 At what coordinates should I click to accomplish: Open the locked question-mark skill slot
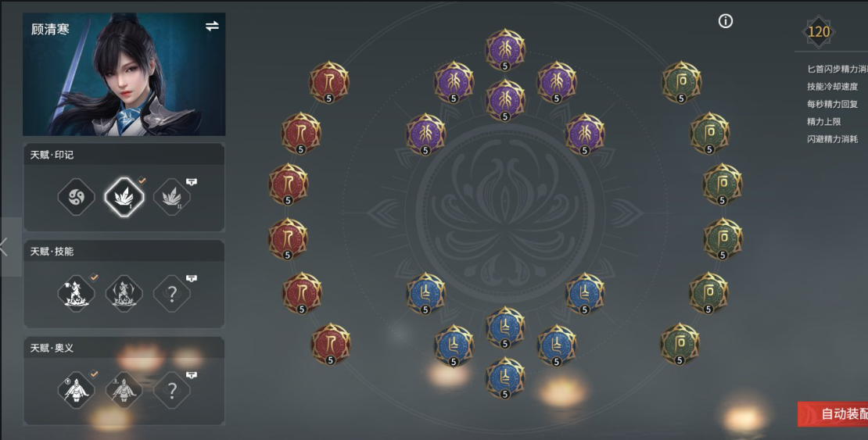pyautogui.click(x=171, y=293)
